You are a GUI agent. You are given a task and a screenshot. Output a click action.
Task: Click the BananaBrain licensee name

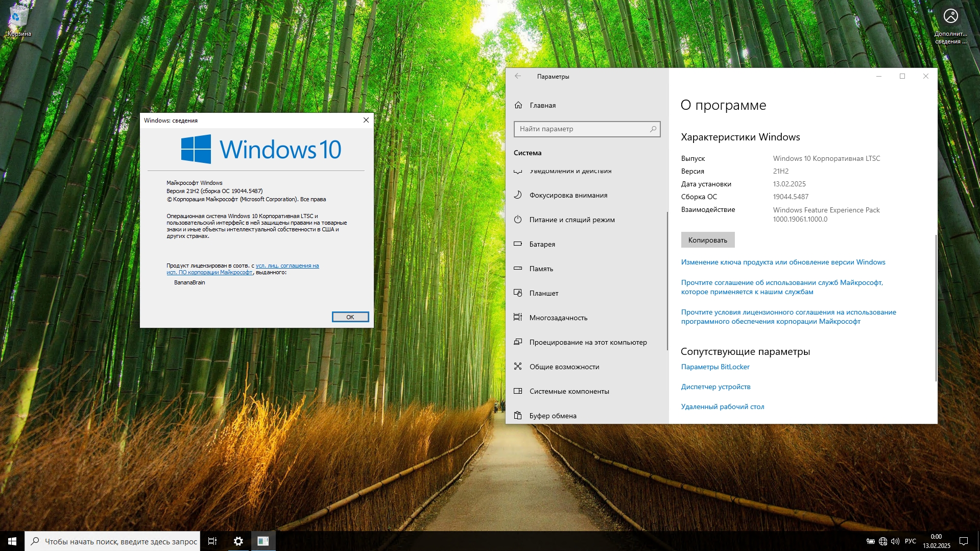pyautogui.click(x=189, y=282)
